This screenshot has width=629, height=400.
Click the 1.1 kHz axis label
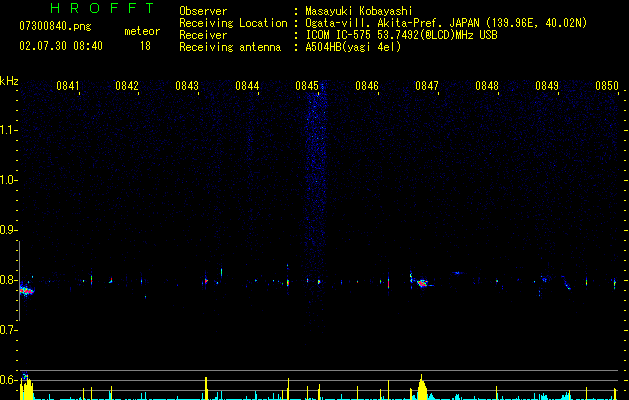(x=8, y=130)
